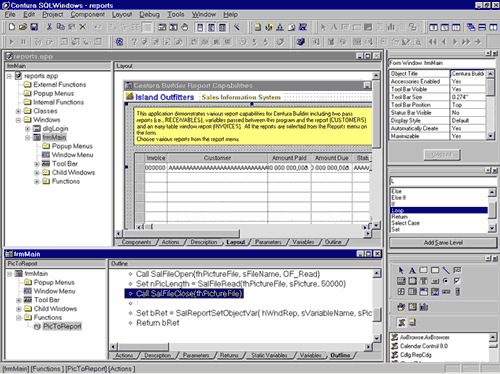Click the Help question-mark toolbar icon
500x374 pixels.
point(134,42)
